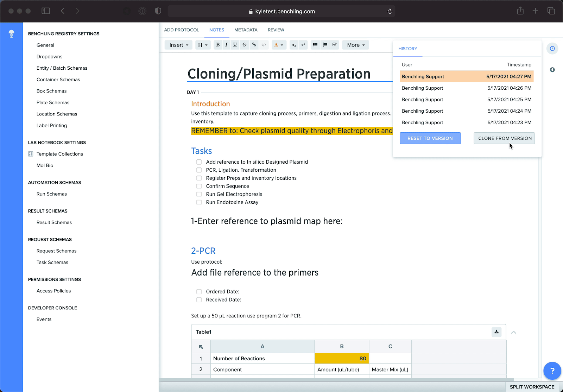Toggle the Safari sidebar icon

(x=46, y=11)
